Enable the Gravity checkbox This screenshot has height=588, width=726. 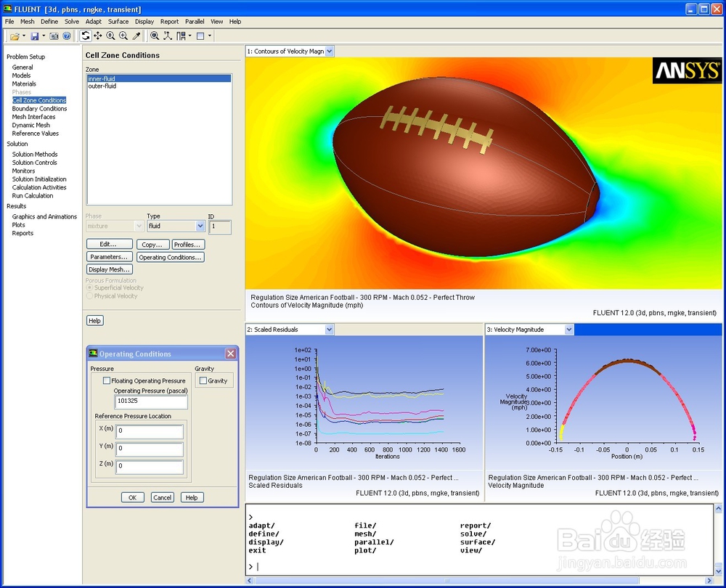click(x=203, y=380)
